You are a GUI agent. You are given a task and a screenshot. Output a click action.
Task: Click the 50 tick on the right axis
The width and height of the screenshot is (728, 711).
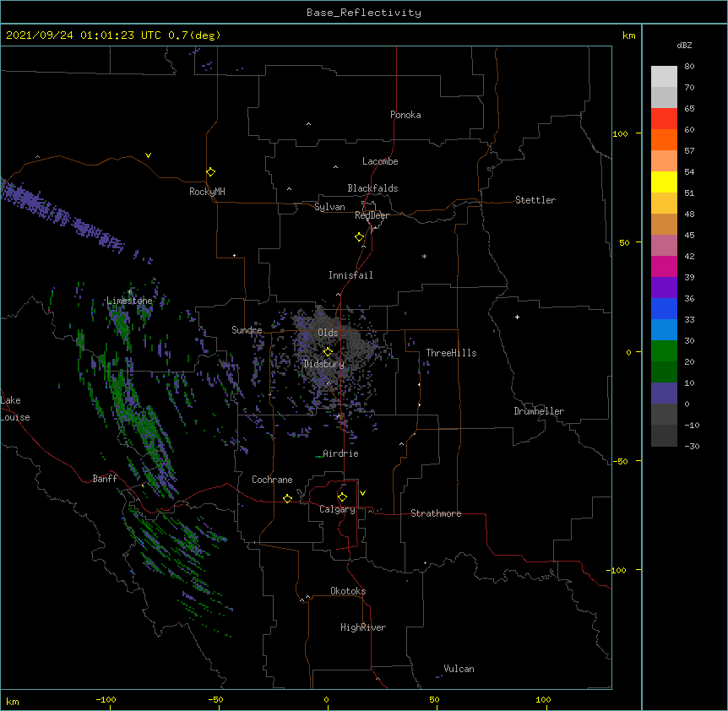tap(624, 242)
